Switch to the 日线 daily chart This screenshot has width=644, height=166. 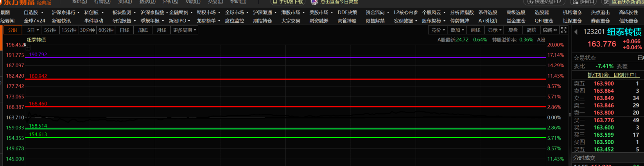pyautogui.click(x=125, y=30)
